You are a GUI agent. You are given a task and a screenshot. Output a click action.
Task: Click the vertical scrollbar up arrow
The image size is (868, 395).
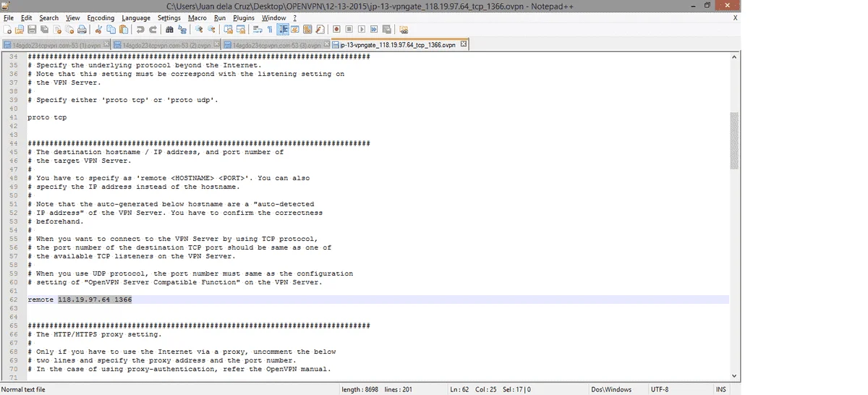735,57
